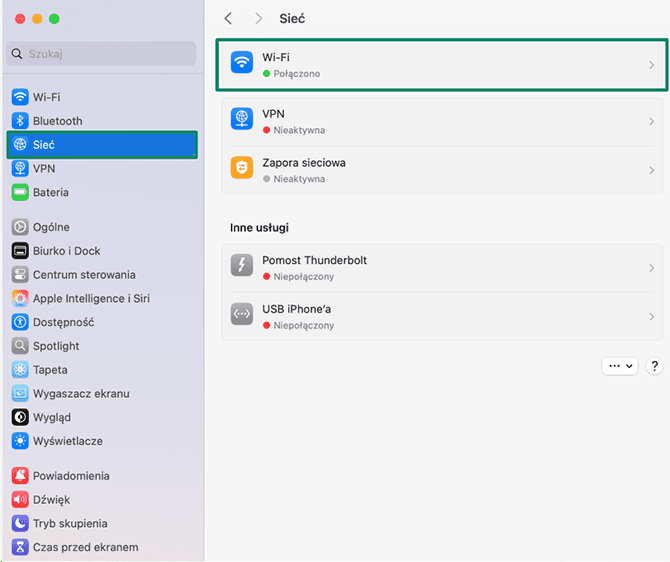Click the help question mark button
Viewport: 670px width, 562px height.
[654, 366]
